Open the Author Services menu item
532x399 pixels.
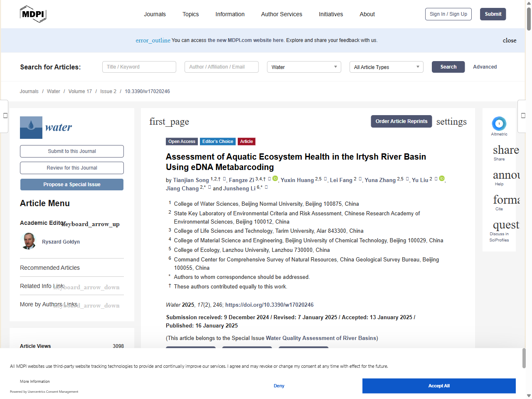pyautogui.click(x=281, y=14)
